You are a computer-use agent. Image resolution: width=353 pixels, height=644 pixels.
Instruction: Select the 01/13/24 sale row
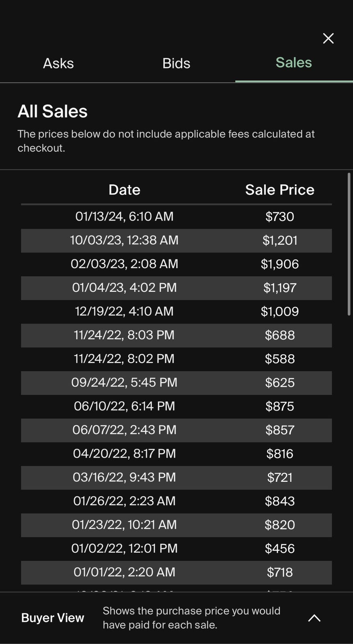coord(176,217)
